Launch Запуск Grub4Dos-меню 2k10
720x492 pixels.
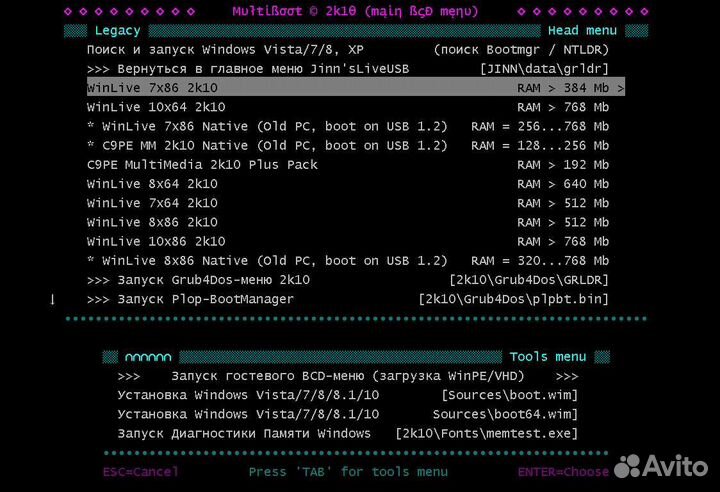click(348, 280)
